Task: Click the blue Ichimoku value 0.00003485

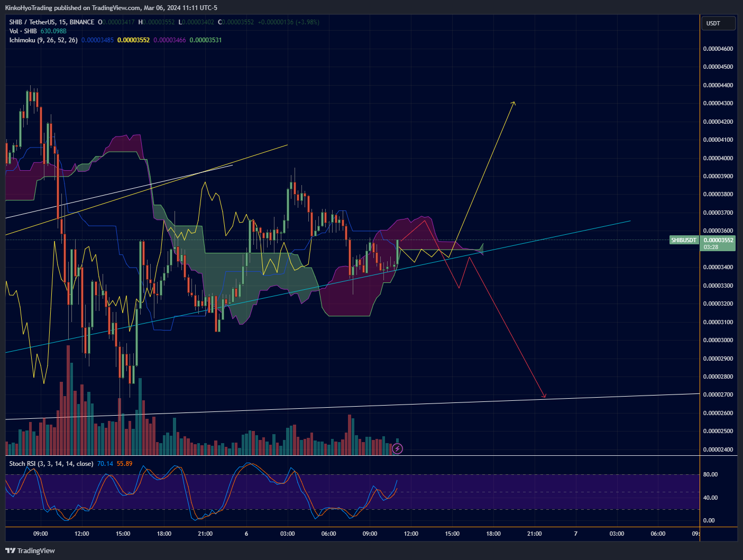Action: (97, 40)
